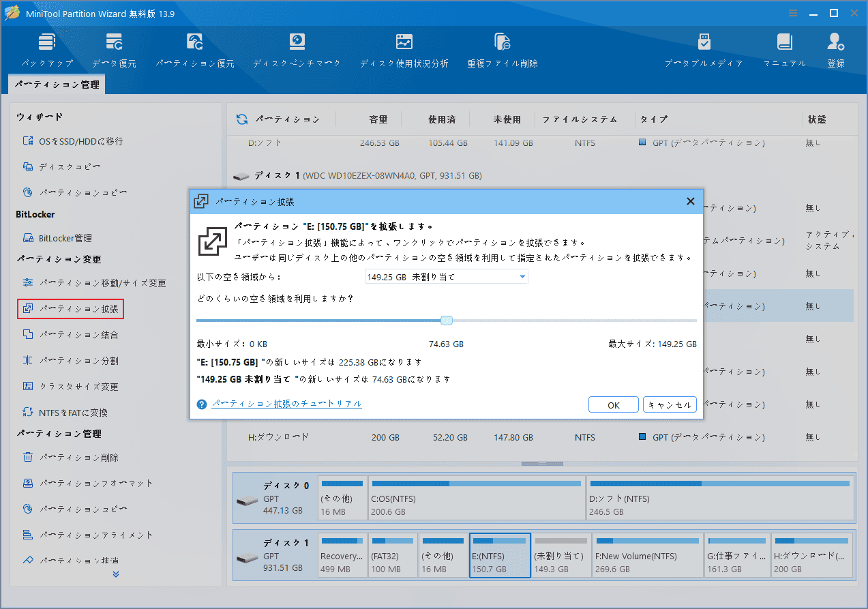Select パーティションフォーマット in the sidebar

pyautogui.click(x=87, y=484)
